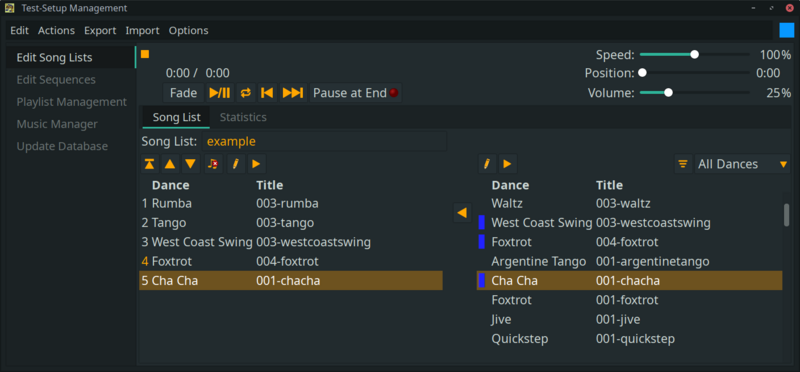Click the song selection vertical scrollbar

pos(786,215)
